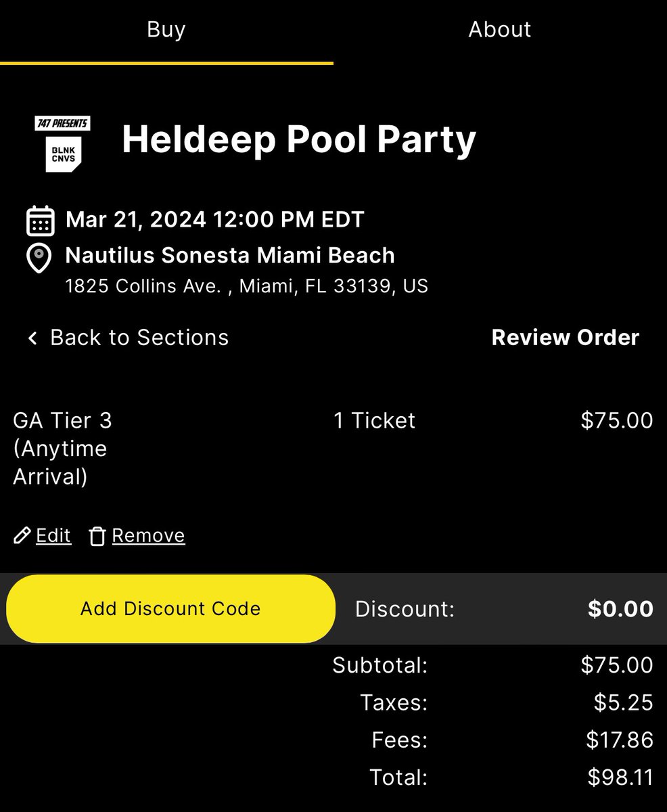Image resolution: width=667 pixels, height=812 pixels.
Task: Click the trash can remove icon
Action: click(x=97, y=537)
